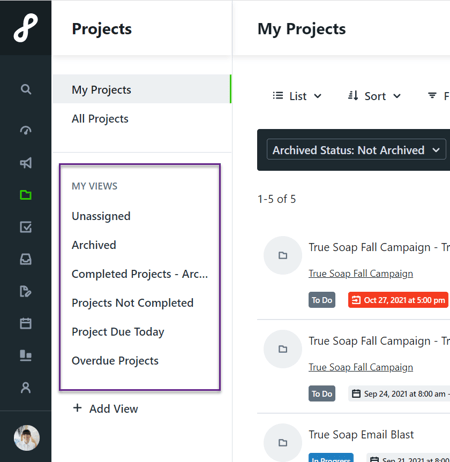The image size is (450, 462).
Task: Open the Project Due Today view
Action: (x=118, y=332)
